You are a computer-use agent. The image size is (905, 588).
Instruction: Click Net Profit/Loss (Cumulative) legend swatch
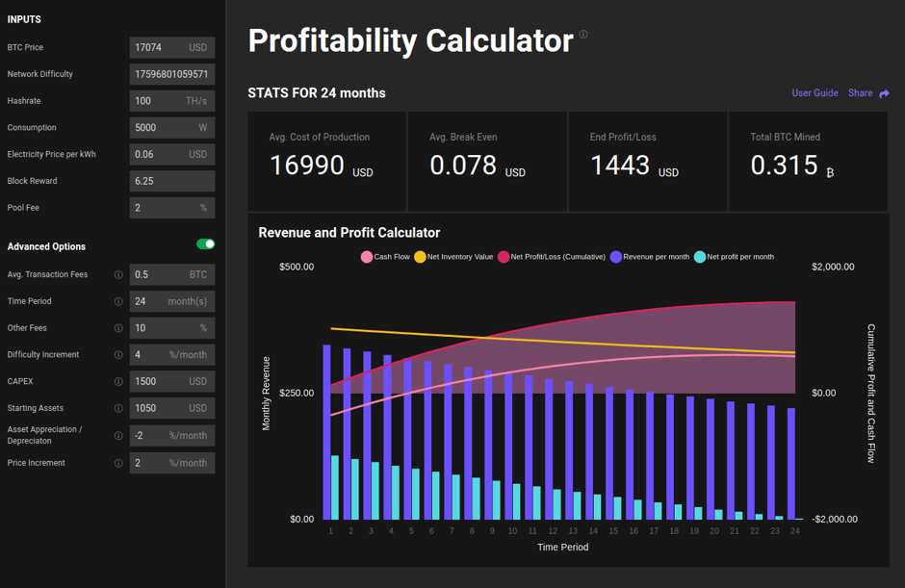[x=504, y=257]
